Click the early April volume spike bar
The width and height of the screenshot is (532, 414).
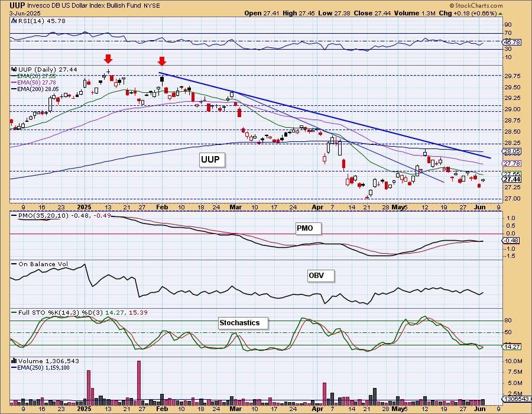click(x=325, y=394)
